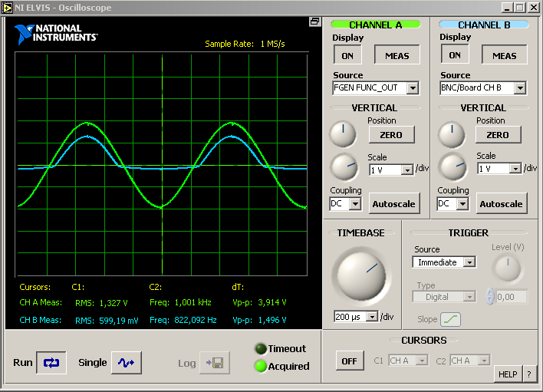Image resolution: width=543 pixels, height=392 pixels.
Task: Toggle Channel B MEAS button
Action: [x=505, y=55]
